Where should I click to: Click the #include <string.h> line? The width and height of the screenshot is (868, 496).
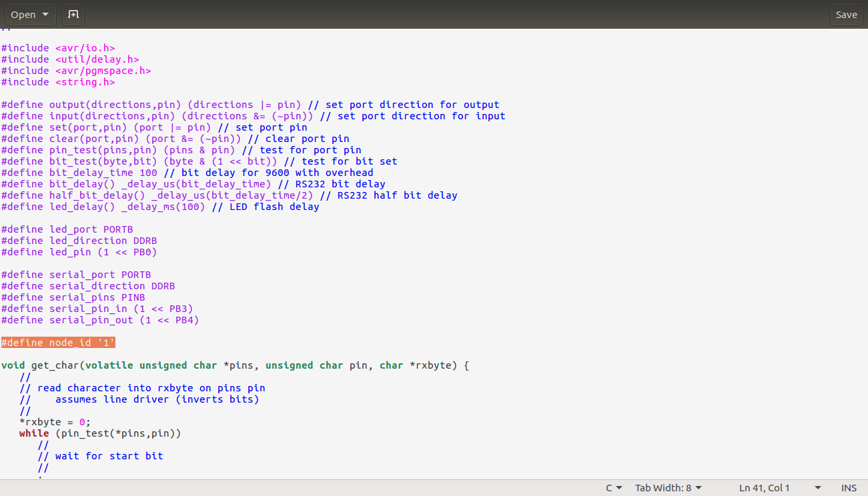coord(58,82)
